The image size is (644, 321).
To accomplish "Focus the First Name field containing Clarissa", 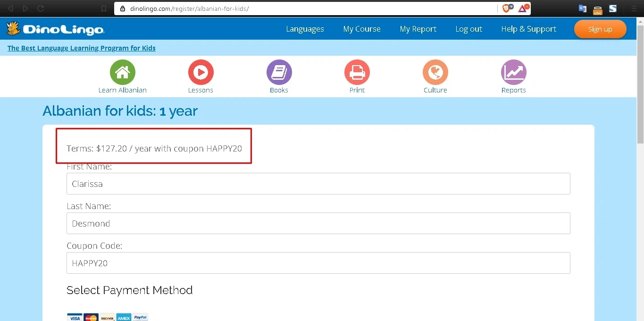I will (x=318, y=184).
